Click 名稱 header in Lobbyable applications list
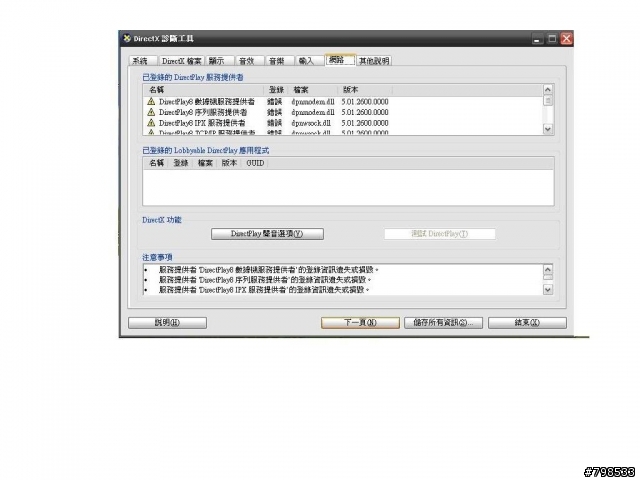Screen dimensions: 640x480 coord(156,163)
